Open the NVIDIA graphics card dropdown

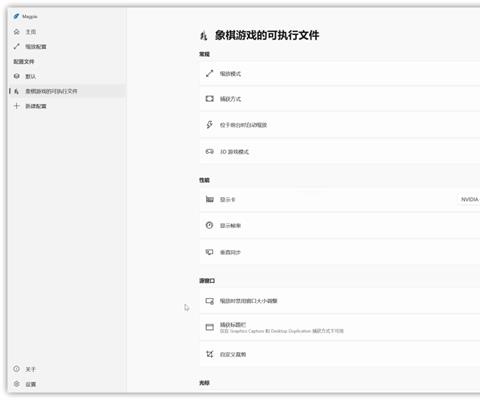click(x=469, y=199)
